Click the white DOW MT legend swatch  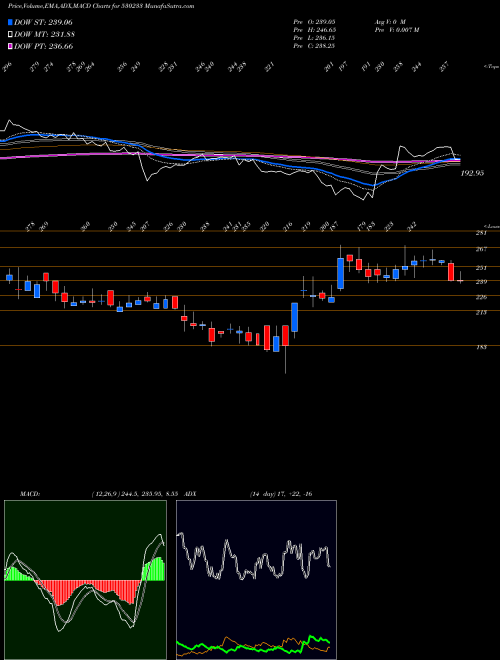10,35
